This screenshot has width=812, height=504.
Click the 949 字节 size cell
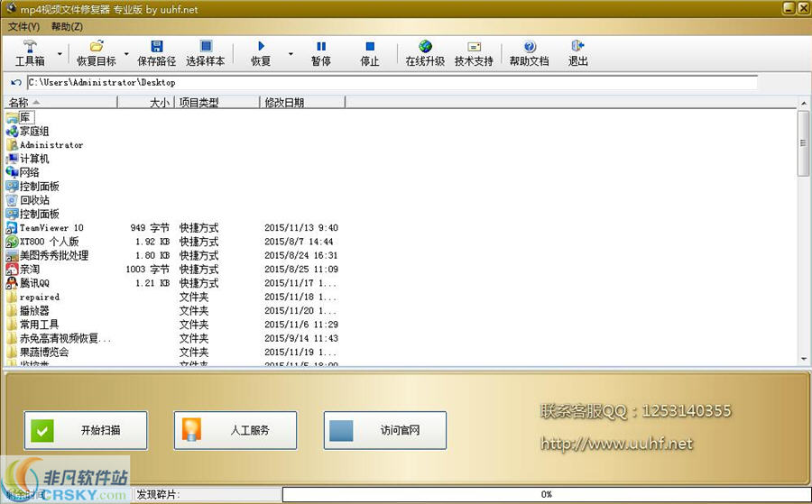click(150, 228)
